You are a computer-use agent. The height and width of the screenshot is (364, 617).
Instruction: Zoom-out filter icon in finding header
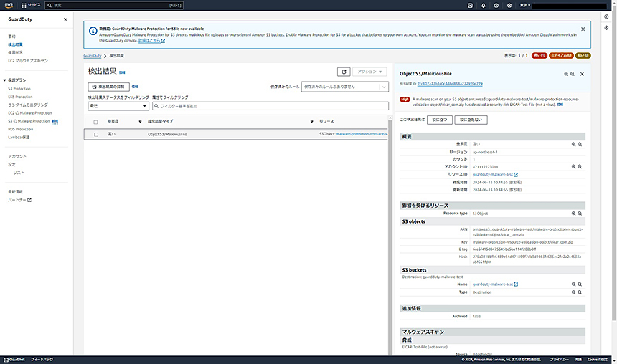[573, 74]
